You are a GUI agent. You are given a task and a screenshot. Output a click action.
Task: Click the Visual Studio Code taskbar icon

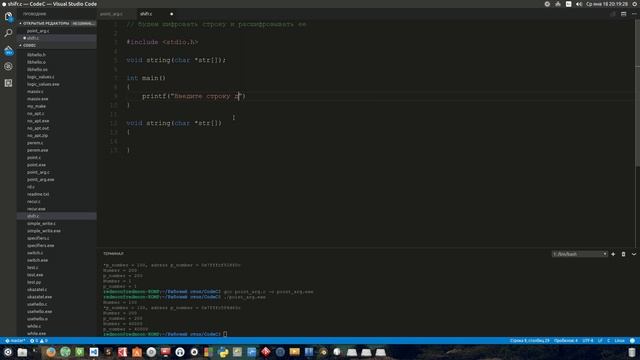coord(94,352)
